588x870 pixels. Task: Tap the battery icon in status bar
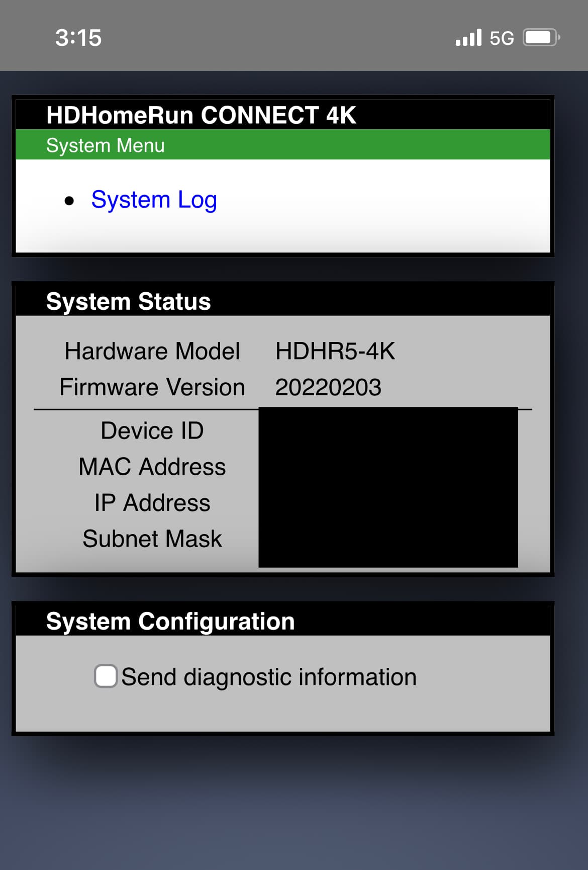point(541,38)
